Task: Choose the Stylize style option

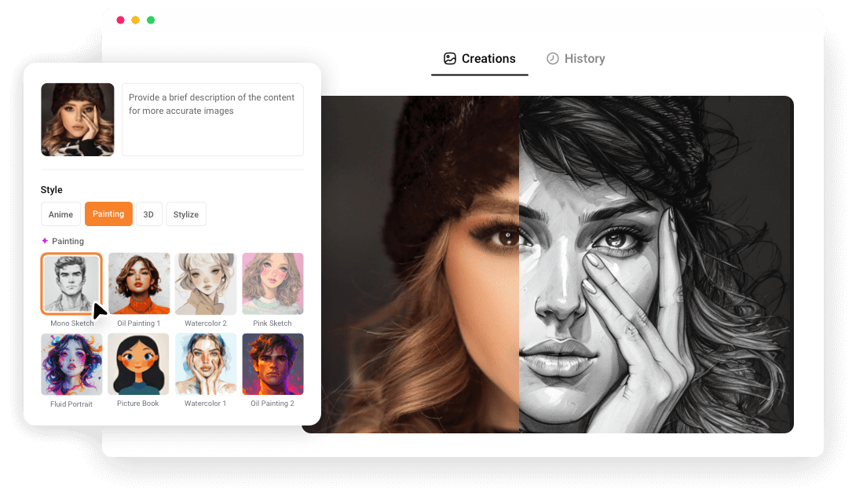Action: pos(186,214)
